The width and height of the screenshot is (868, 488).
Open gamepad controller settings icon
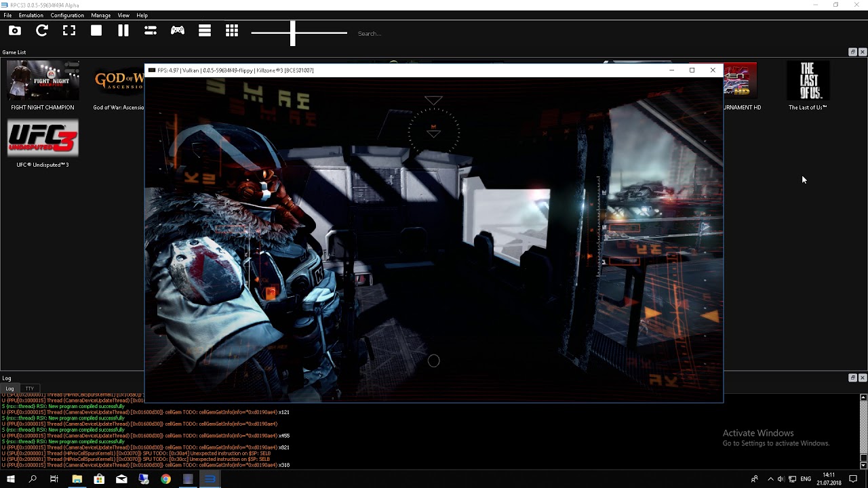coord(178,30)
